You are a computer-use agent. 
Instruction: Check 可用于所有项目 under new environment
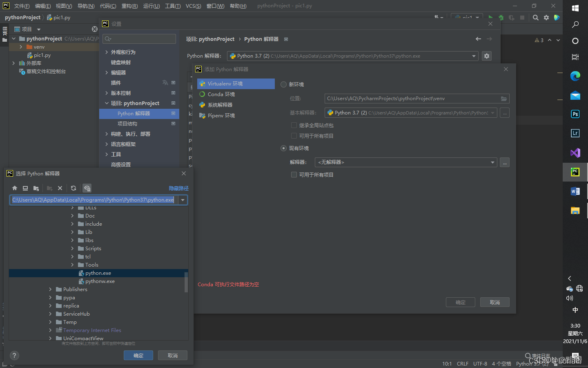point(294,136)
